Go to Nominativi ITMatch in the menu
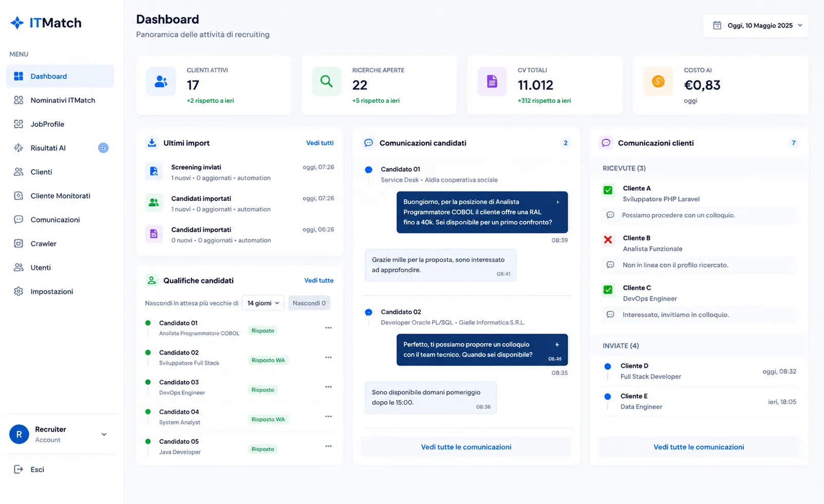This screenshot has width=824, height=504. click(60, 100)
